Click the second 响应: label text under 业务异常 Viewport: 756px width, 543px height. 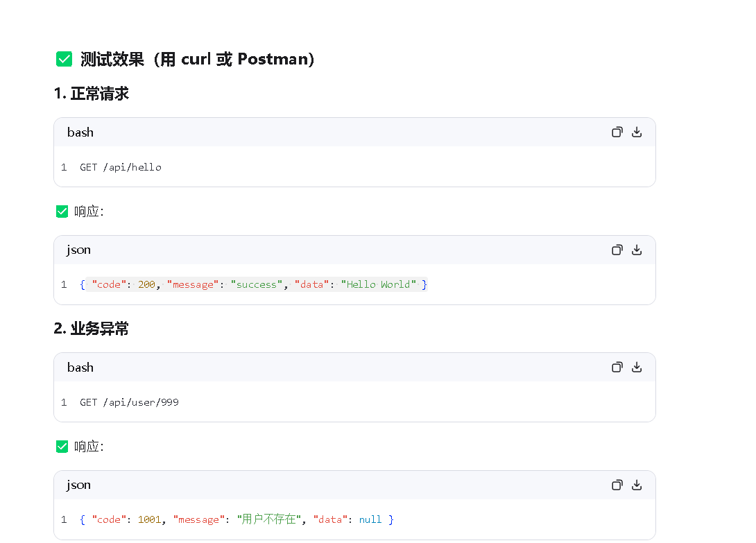pos(89,447)
